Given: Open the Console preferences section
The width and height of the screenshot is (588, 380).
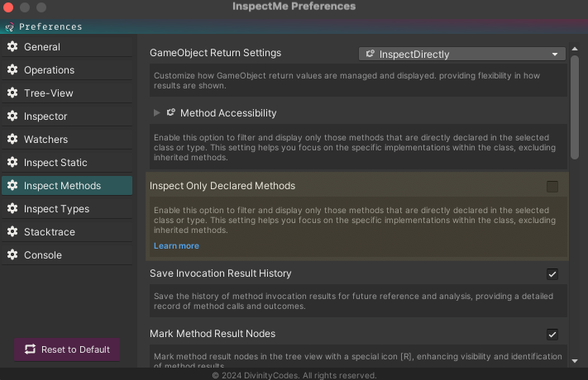Looking at the screenshot, I should click(x=67, y=254).
